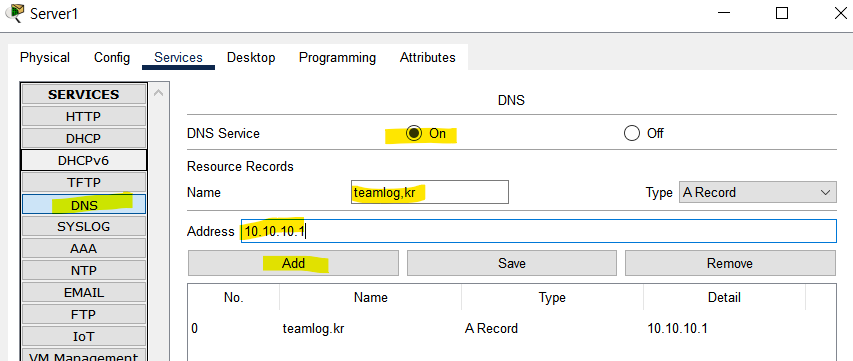Close the Server1 window
The image size is (853, 361).
[840, 13]
